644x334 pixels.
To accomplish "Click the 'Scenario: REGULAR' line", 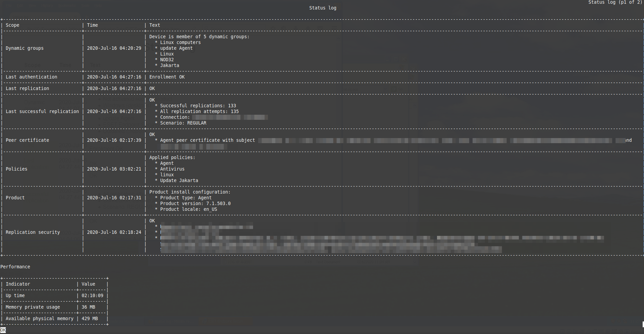I will [183, 123].
